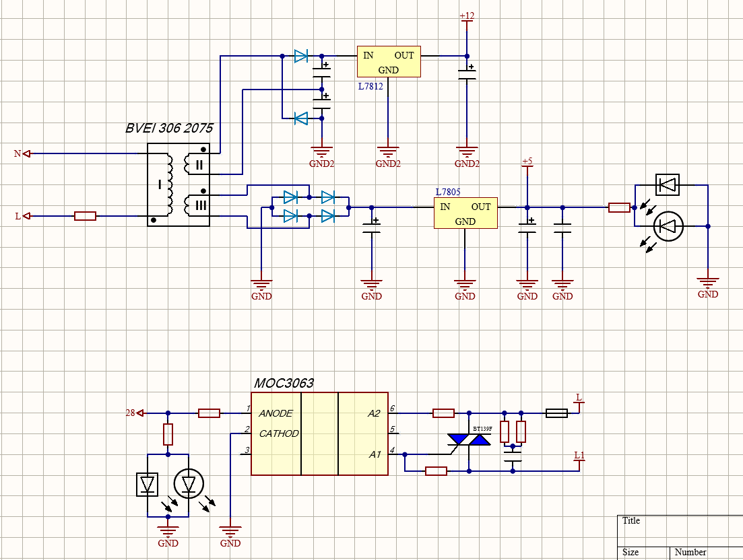Select the GND2 symbol under the L7812
This screenshot has width=743, height=560.
(388, 154)
